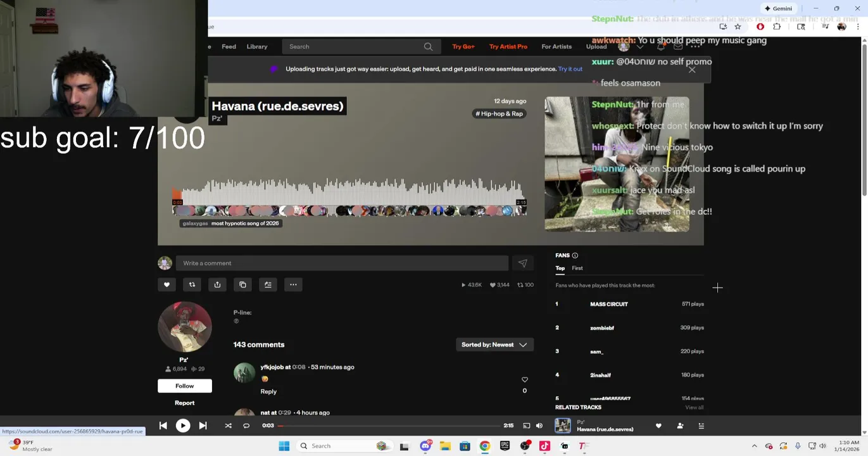Like the track in the bottom player
The image size is (868, 456).
tap(658, 426)
